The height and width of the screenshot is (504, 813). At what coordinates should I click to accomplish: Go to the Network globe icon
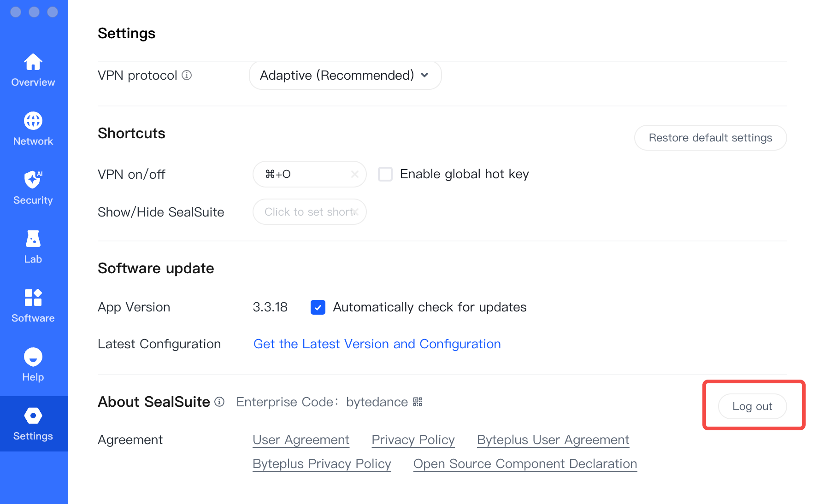33,121
